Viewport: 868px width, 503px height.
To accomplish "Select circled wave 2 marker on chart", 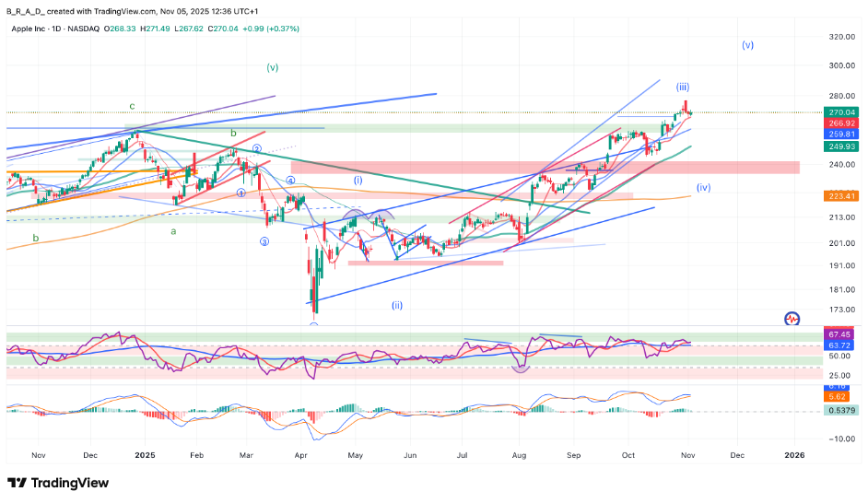I will (258, 148).
